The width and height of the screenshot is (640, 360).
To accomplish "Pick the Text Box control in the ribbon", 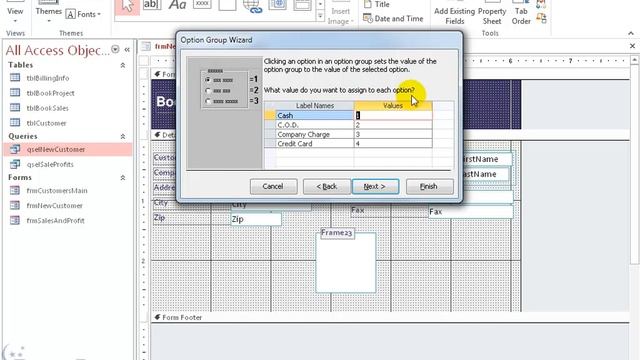I will click(x=152, y=6).
